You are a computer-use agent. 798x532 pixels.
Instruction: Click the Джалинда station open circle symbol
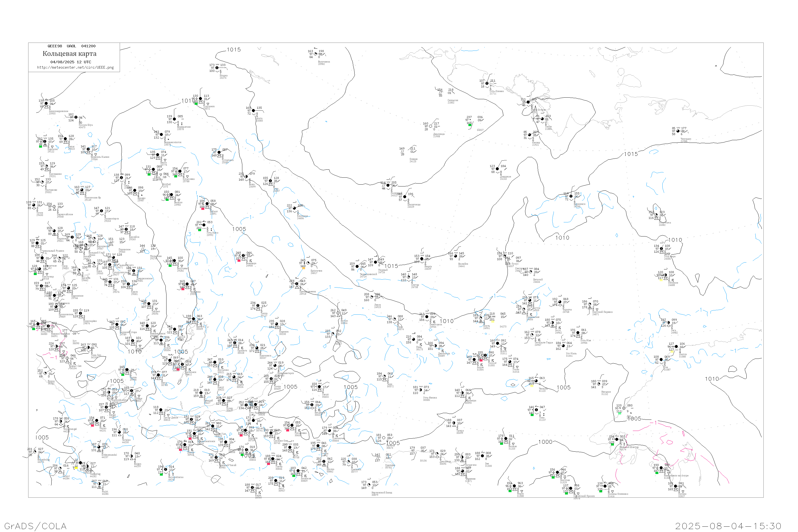(x=431, y=126)
